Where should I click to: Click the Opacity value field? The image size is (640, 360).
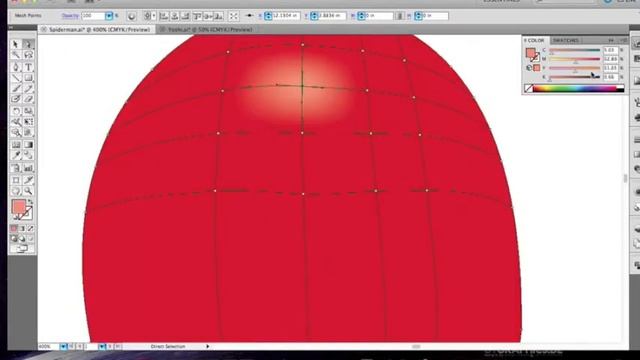pos(93,16)
